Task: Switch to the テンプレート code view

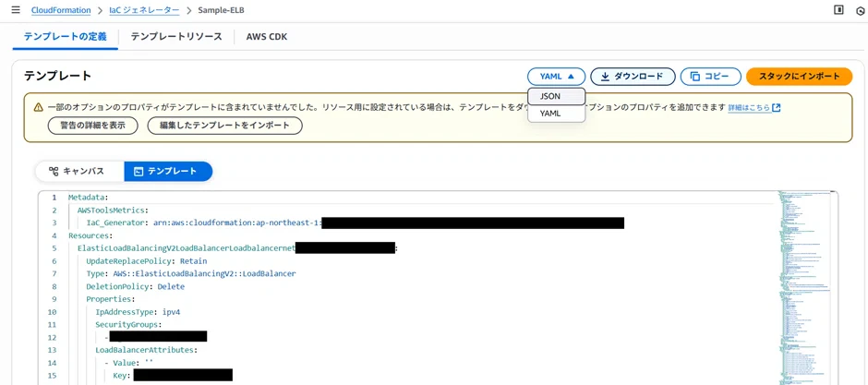Action: [x=168, y=172]
